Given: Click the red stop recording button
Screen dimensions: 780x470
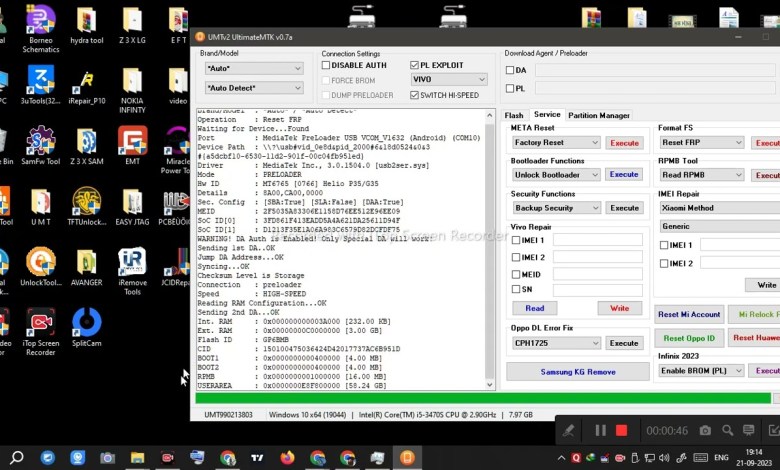Looking at the screenshot, I should 621,430.
